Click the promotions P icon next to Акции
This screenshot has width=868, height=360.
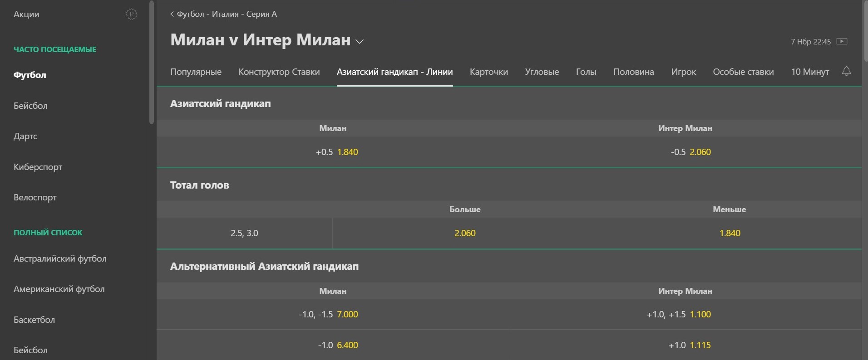(x=131, y=15)
